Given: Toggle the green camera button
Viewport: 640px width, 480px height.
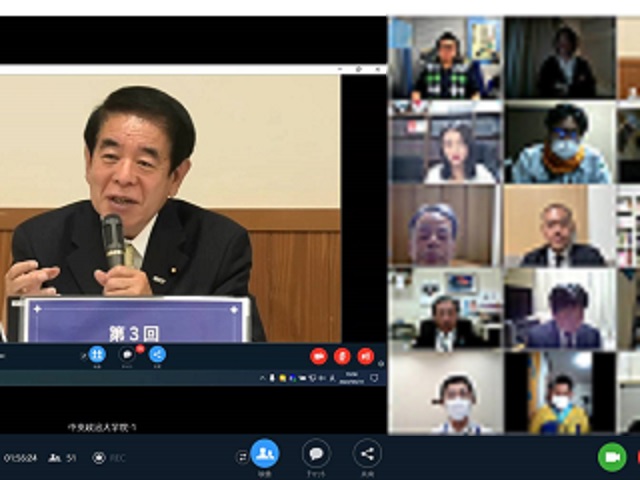Looking at the screenshot, I should (612, 457).
